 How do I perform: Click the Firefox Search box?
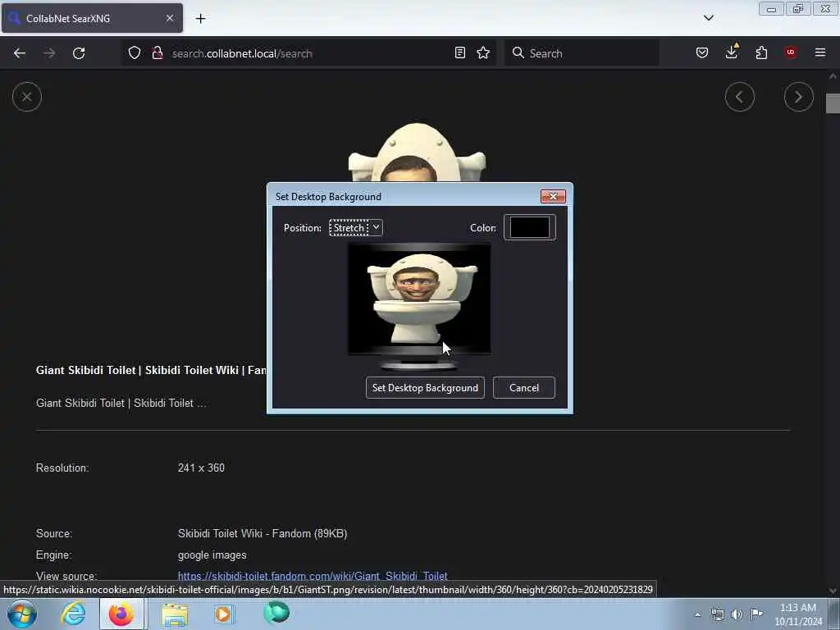(x=582, y=53)
